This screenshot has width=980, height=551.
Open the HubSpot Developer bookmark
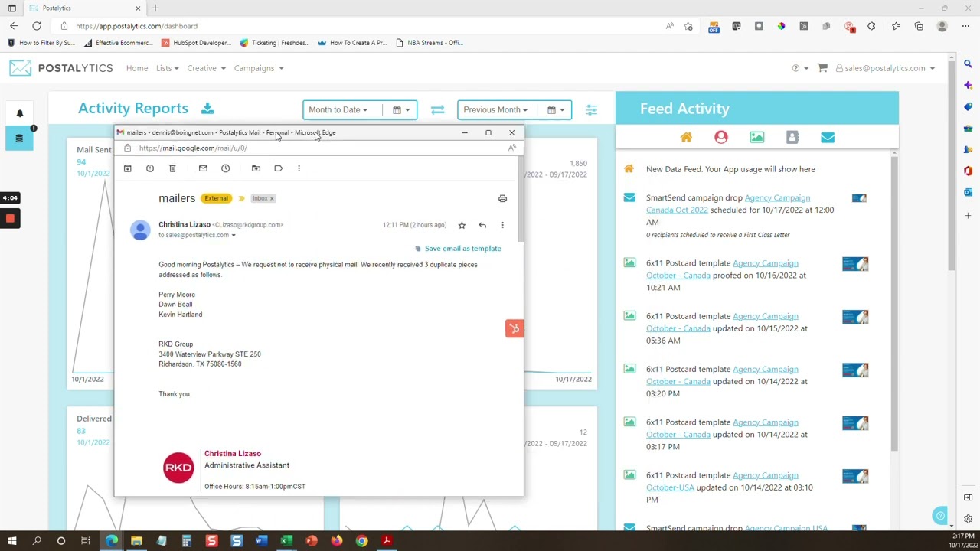click(196, 43)
